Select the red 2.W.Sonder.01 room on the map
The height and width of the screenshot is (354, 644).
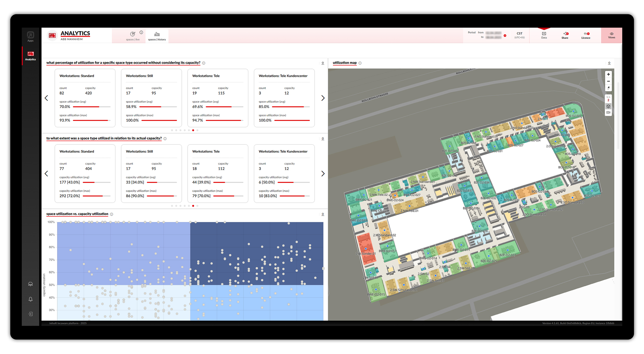pyautogui.click(x=366, y=249)
